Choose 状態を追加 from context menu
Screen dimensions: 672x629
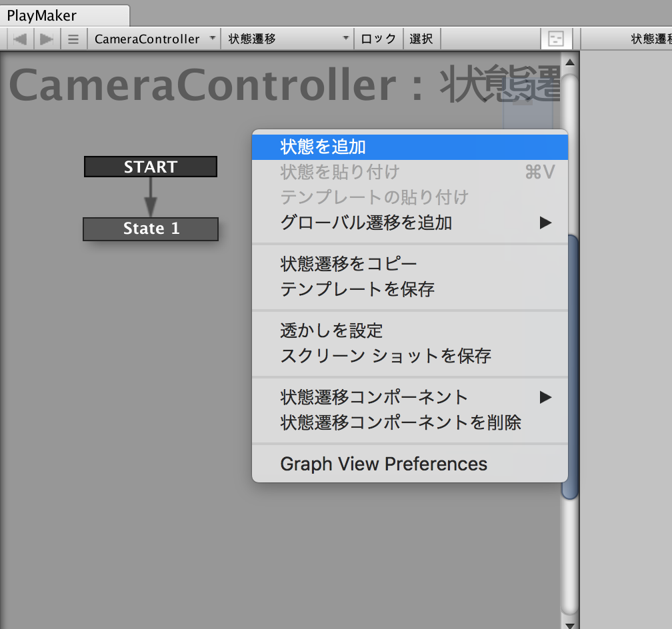[410, 147]
